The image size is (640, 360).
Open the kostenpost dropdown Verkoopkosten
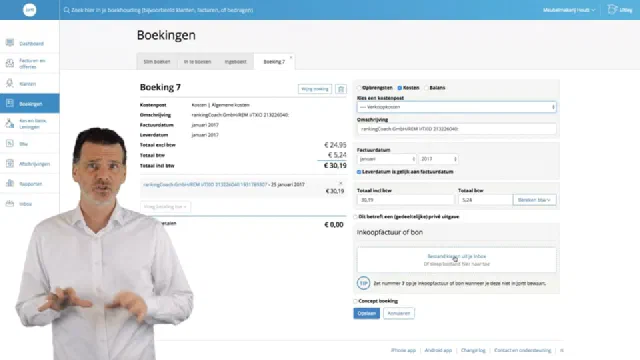coord(456,107)
